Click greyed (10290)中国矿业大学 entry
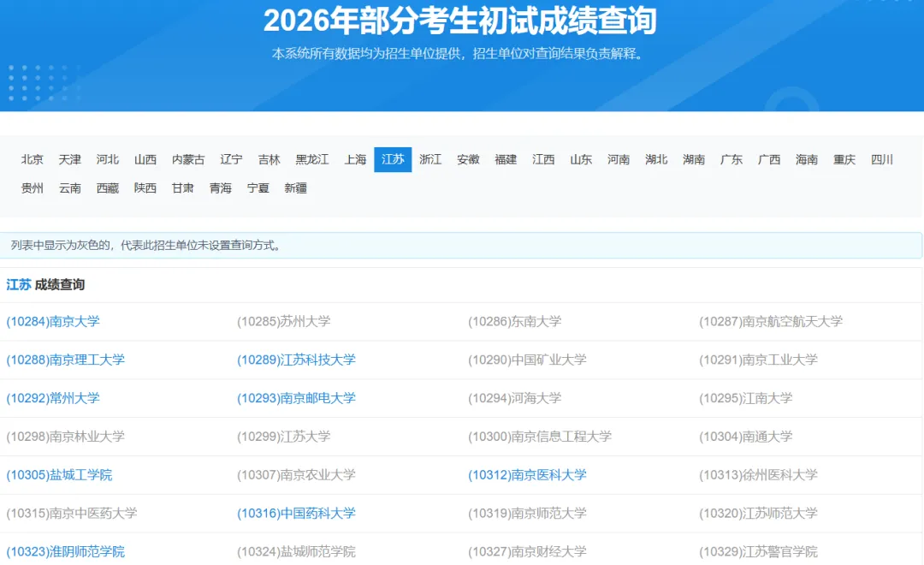Screen dimensions: 924x565 coord(527,360)
